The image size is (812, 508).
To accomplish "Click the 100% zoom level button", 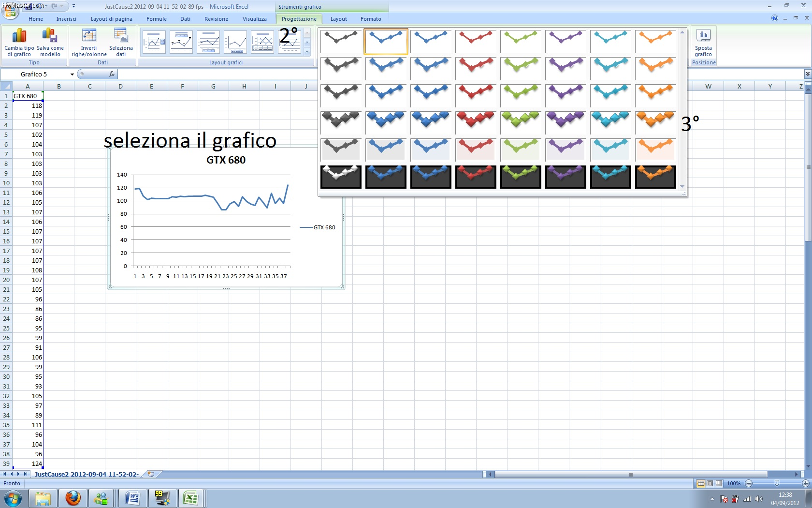I will pos(734,483).
